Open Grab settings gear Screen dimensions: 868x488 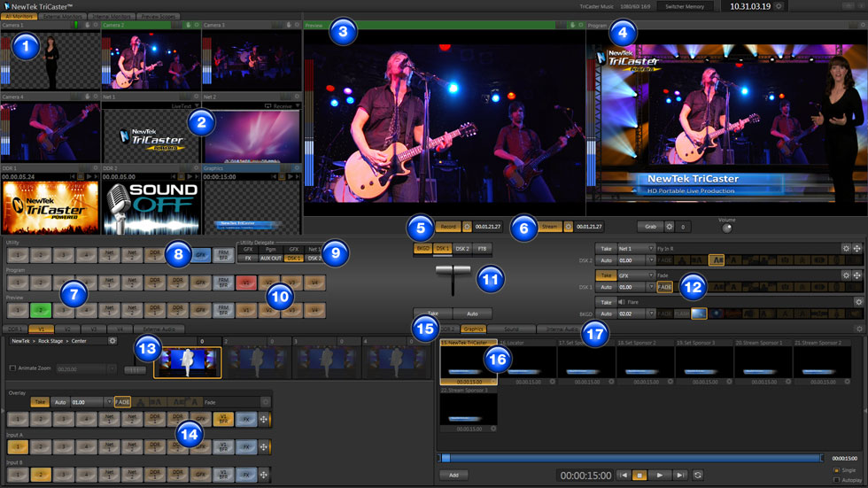670,227
